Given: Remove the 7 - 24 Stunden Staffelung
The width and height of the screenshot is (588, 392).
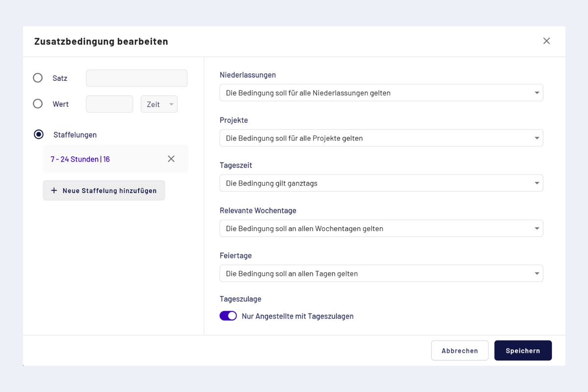Looking at the screenshot, I should 171,159.
